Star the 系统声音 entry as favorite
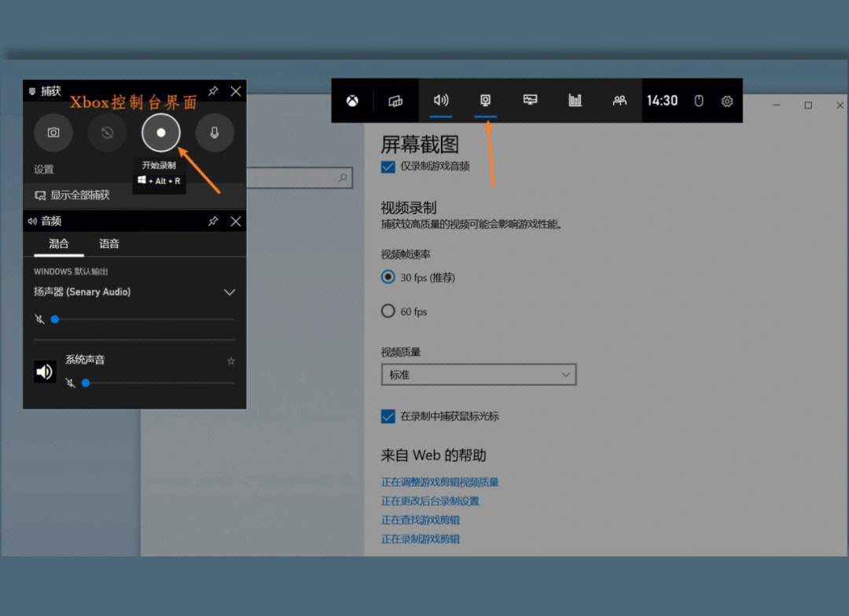This screenshot has width=849, height=616. click(x=230, y=361)
